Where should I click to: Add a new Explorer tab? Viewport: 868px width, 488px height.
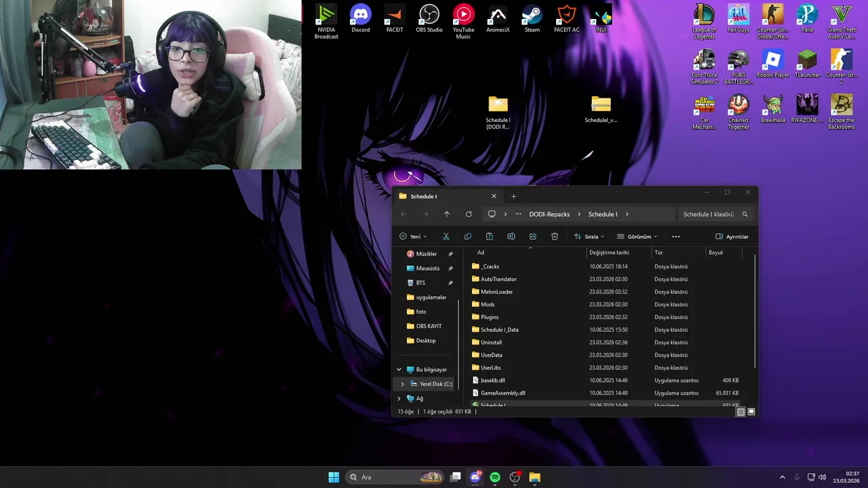pos(513,197)
